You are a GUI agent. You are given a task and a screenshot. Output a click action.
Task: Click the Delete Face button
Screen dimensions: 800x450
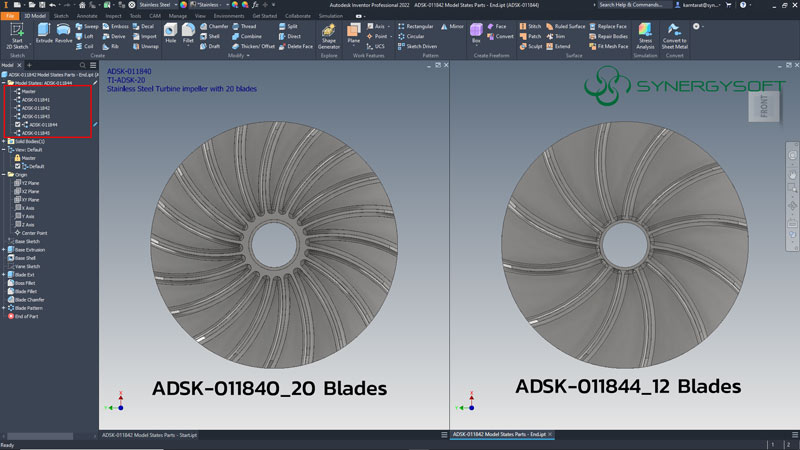click(297, 46)
